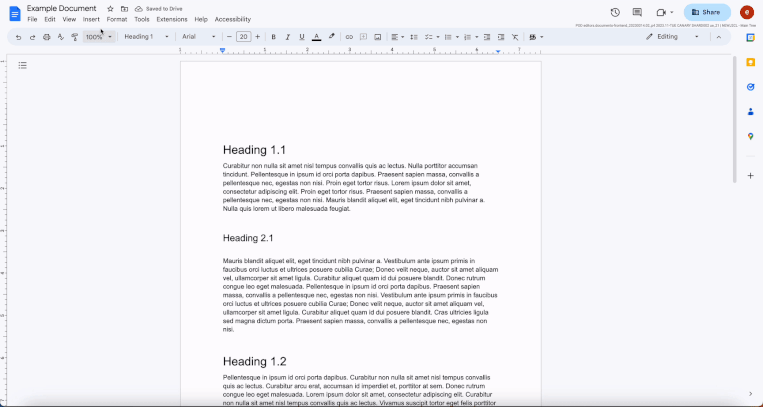Open the text color picker
The width and height of the screenshot is (763, 407).
[316, 37]
